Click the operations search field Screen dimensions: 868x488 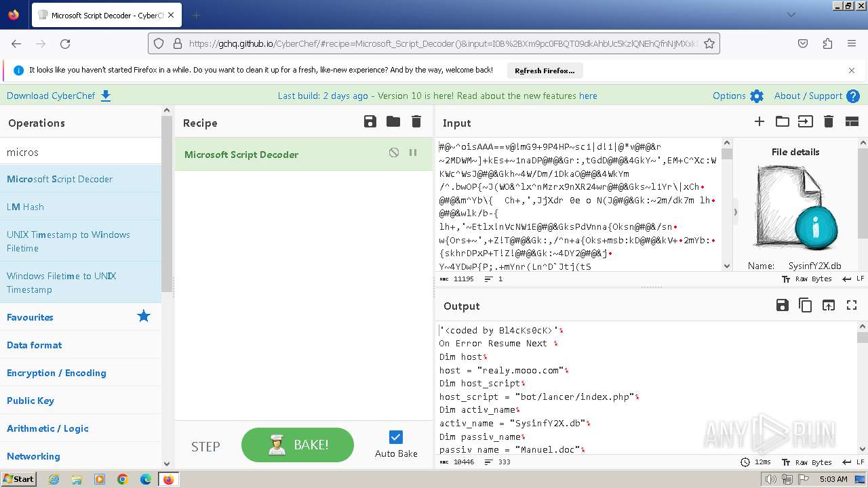[81, 152]
